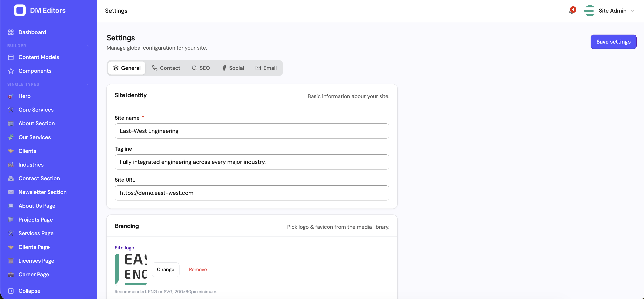Click the Site name input field
This screenshot has height=299, width=644.
point(252,131)
